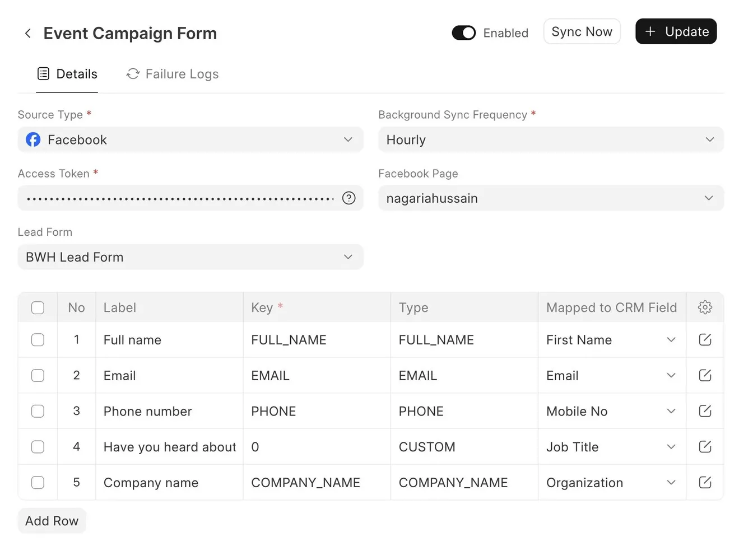
Task: Open table column settings gear icon
Action: 705,307
